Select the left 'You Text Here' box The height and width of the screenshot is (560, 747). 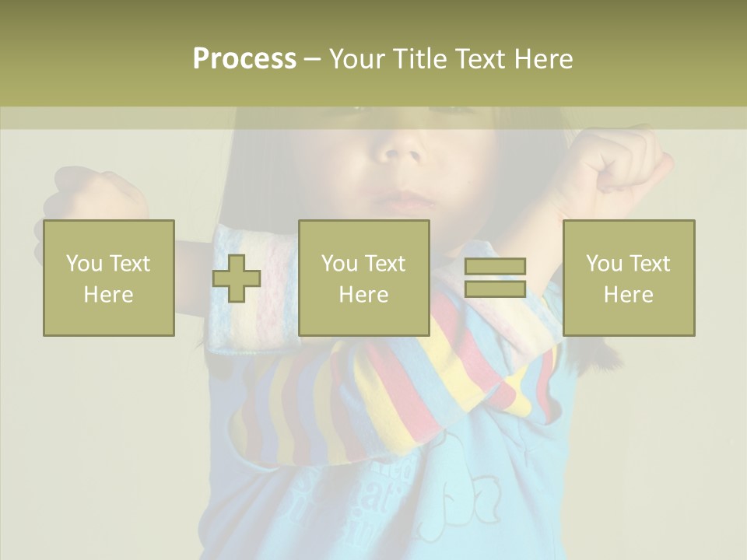(x=108, y=278)
